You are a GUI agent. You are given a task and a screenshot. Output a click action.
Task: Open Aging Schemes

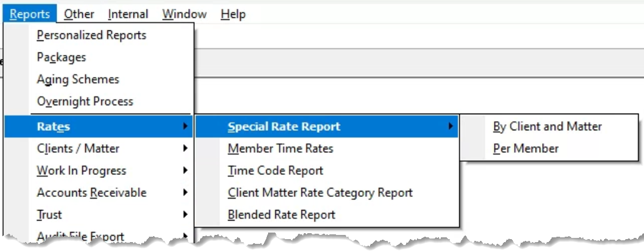tap(98, 79)
